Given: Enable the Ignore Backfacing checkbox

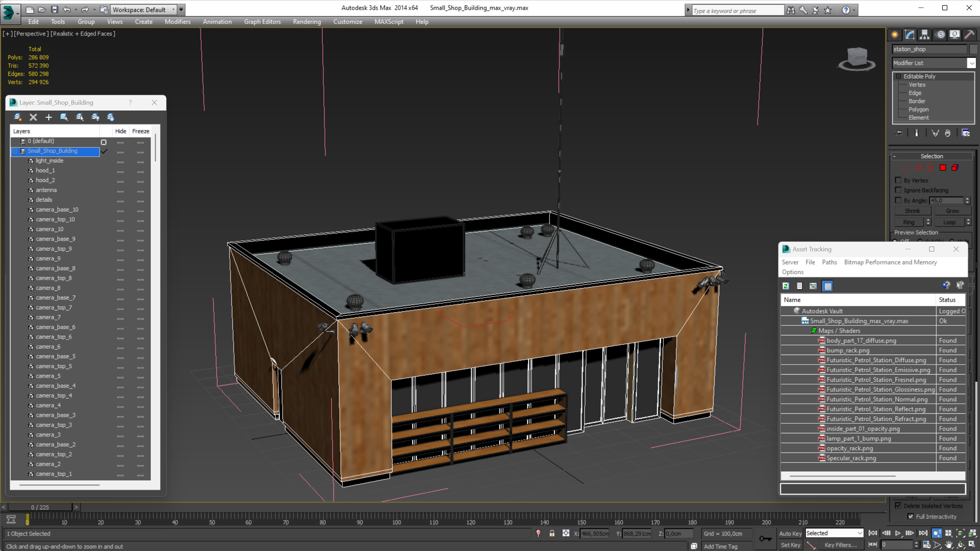Looking at the screenshot, I should [898, 190].
